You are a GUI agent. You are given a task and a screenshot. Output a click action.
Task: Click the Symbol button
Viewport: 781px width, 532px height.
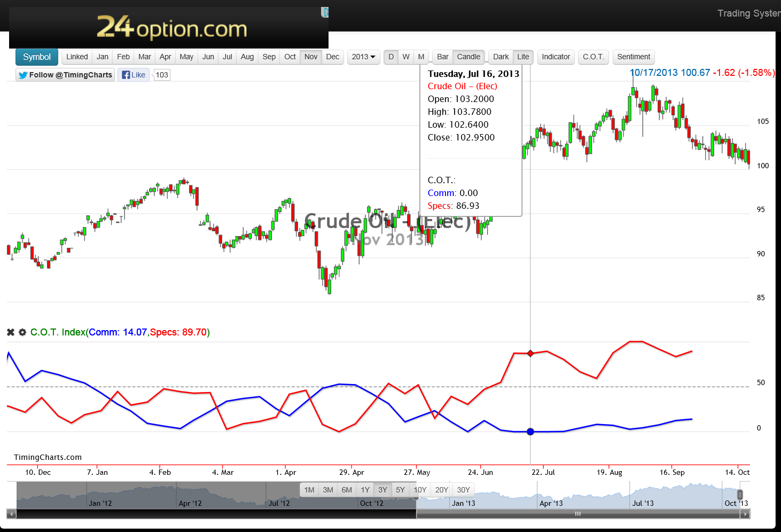tap(36, 57)
